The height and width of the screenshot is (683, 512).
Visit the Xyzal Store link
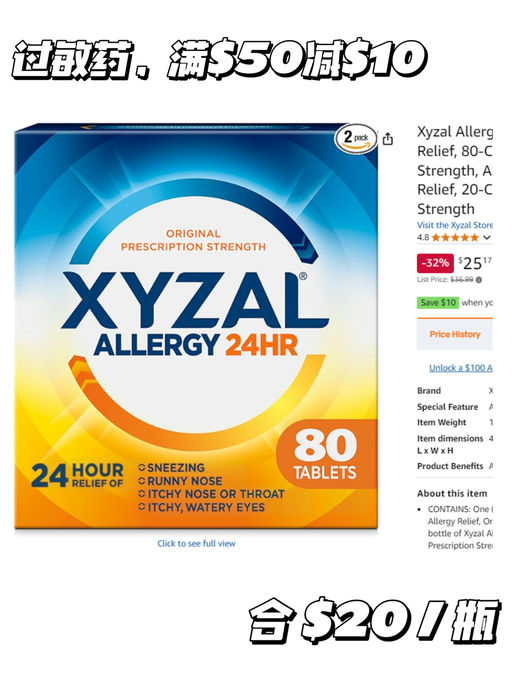click(454, 225)
